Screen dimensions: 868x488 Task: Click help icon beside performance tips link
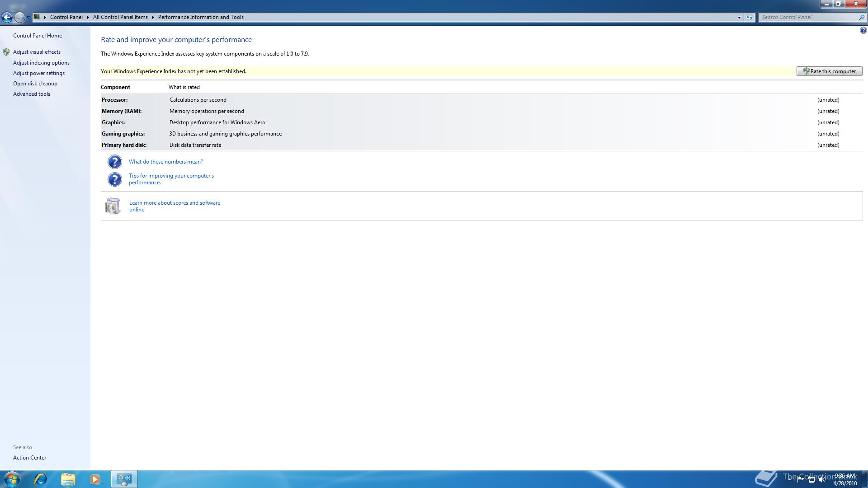tap(115, 179)
